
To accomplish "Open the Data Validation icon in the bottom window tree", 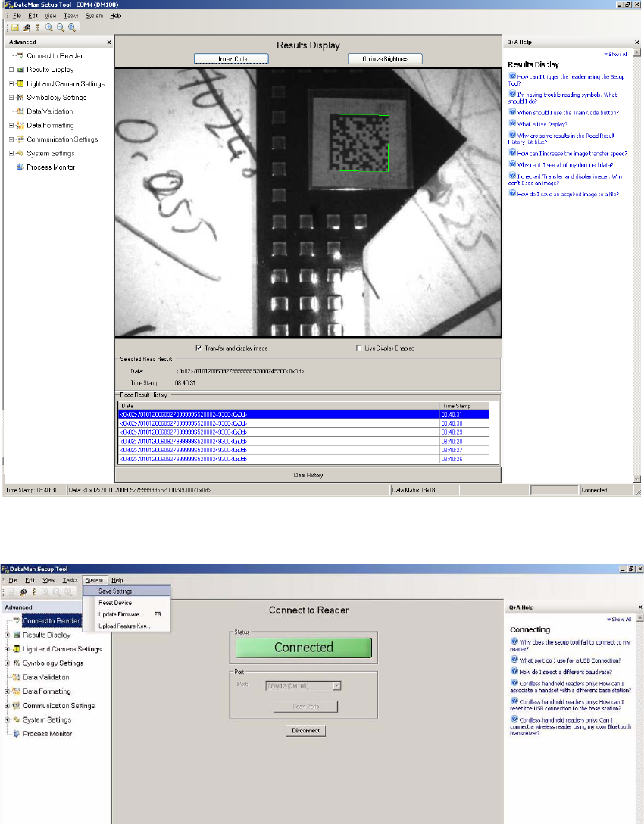I will tap(17, 677).
